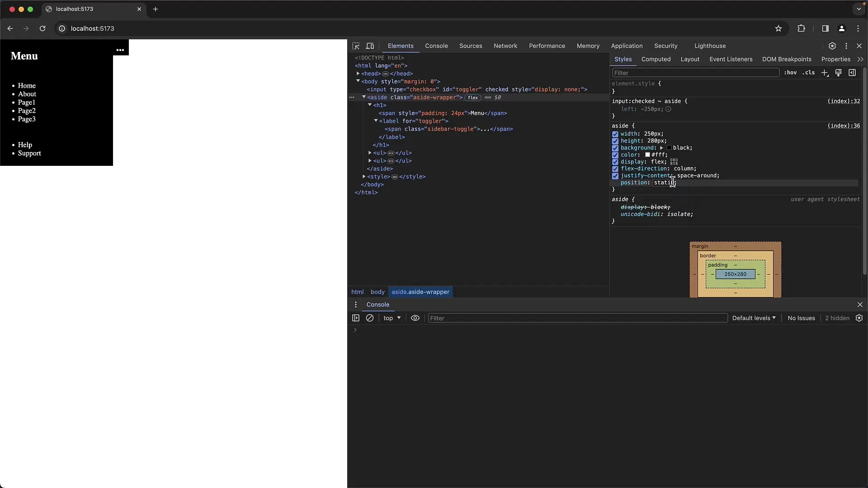This screenshot has width=868, height=488.
Task: Focus the Styles Filter field
Action: click(696, 73)
